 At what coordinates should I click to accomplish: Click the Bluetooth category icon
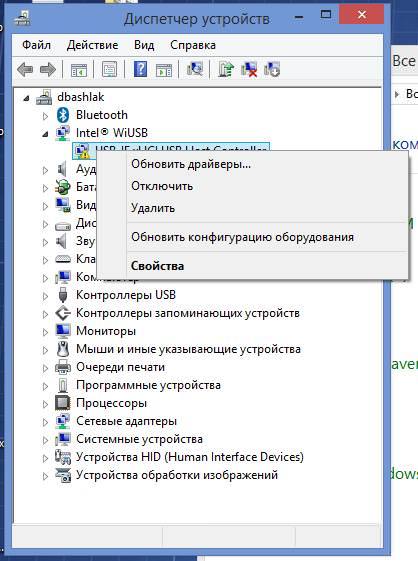tap(63, 115)
